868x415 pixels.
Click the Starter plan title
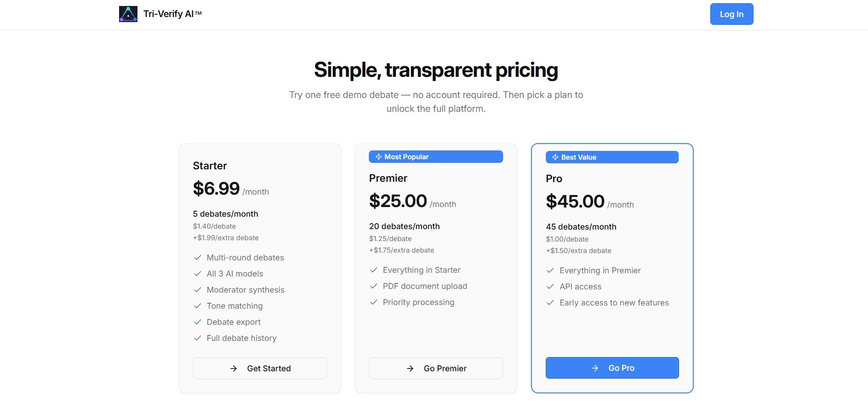click(x=210, y=166)
